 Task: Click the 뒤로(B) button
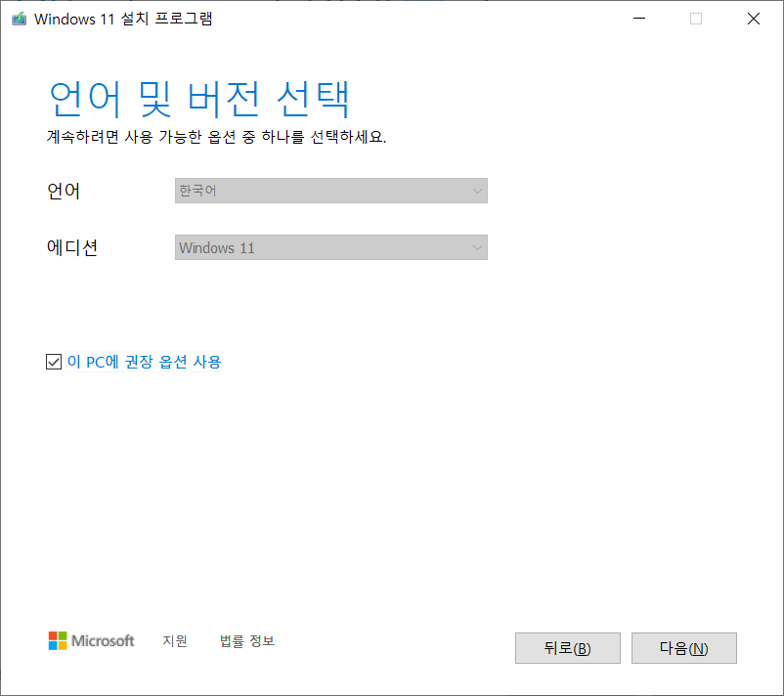click(567, 647)
